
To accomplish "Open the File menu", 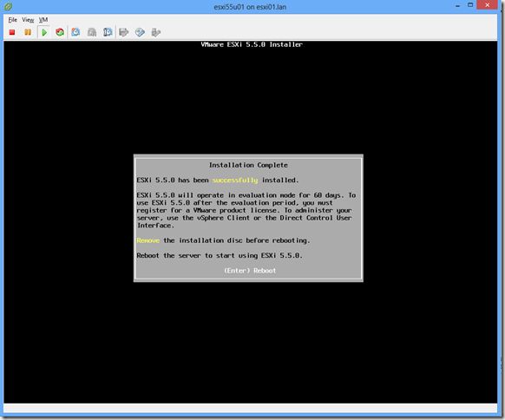I will (12, 20).
